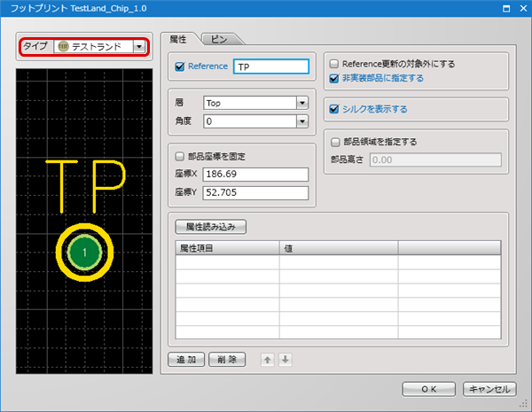The image size is (532, 412).
Task: Click the キャンセル button
Action: click(489, 389)
